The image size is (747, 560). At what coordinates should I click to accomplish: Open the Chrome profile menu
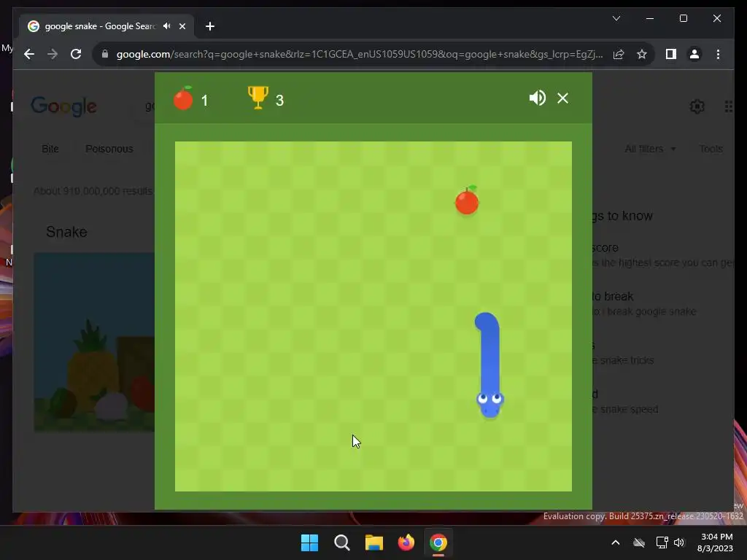[694, 54]
